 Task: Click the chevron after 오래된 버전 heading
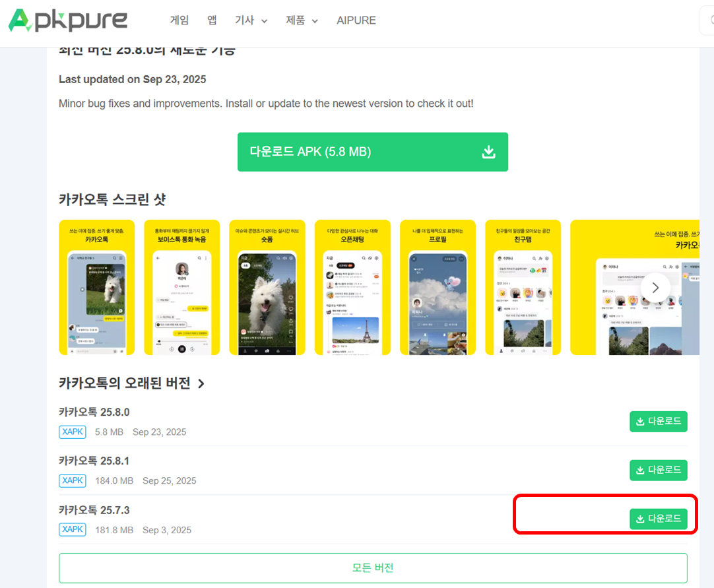click(x=201, y=384)
